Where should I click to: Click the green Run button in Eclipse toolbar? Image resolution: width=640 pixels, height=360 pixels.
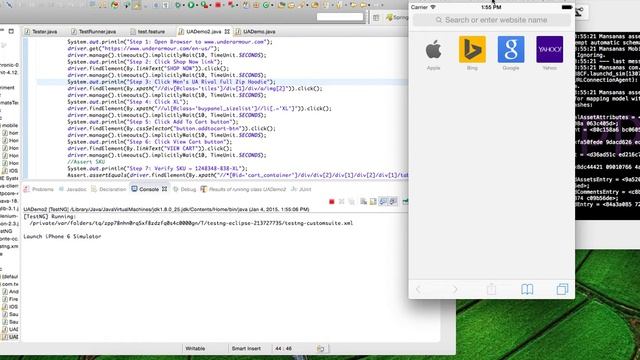(191, 5)
